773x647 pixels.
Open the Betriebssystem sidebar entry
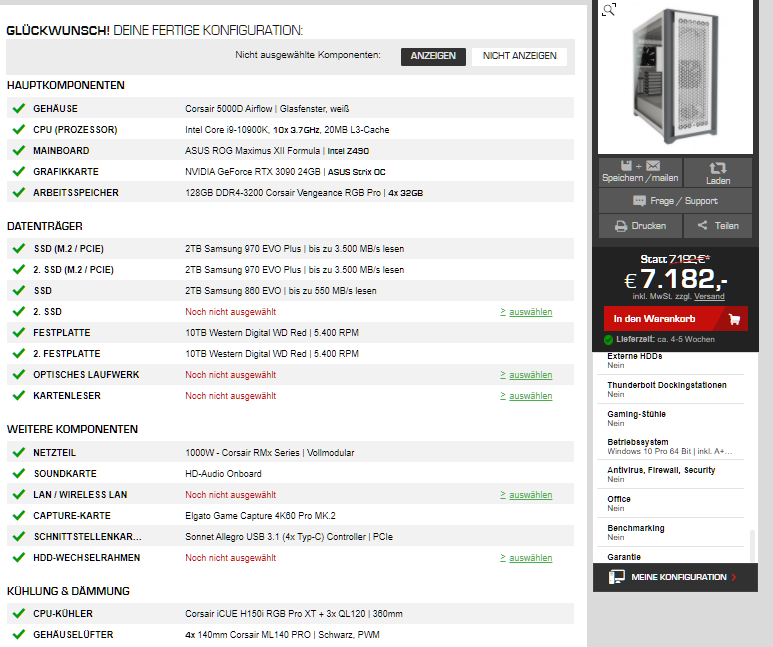point(670,446)
